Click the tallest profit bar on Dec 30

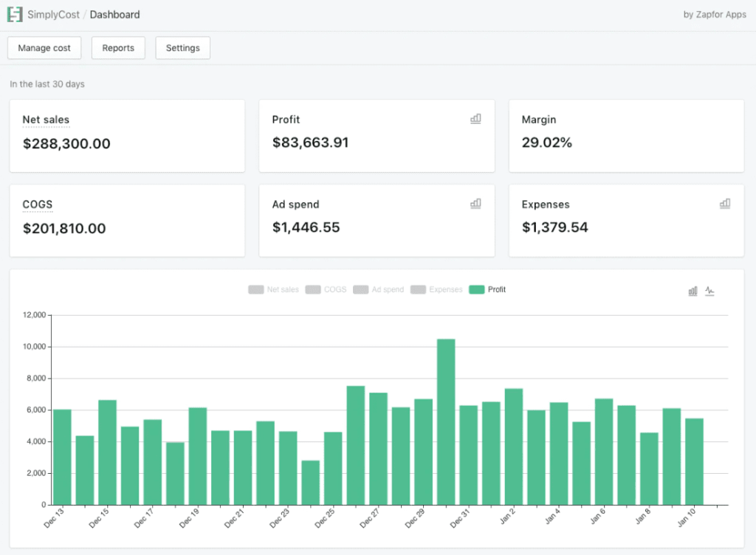(446, 422)
